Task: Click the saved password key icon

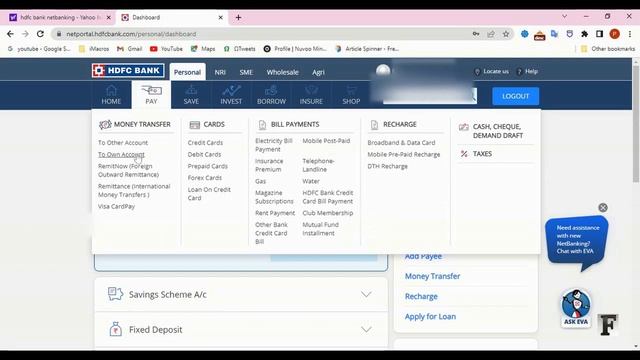Action: click(x=476, y=34)
